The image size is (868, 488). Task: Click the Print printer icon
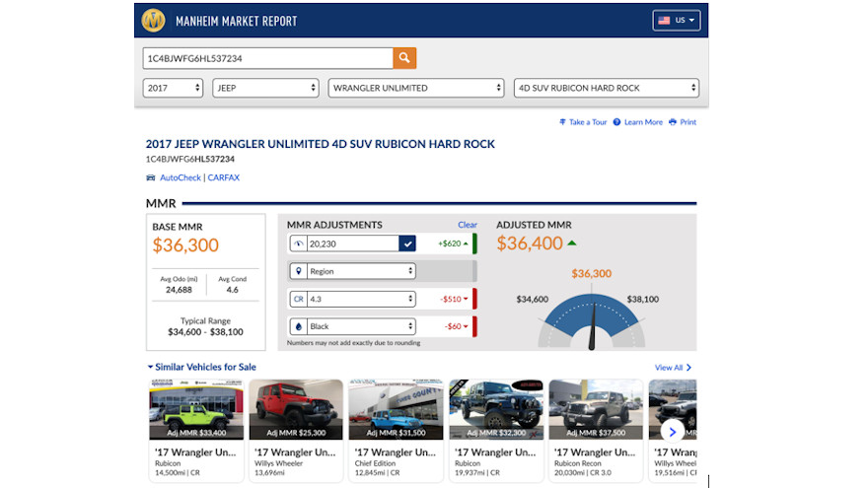pos(673,122)
